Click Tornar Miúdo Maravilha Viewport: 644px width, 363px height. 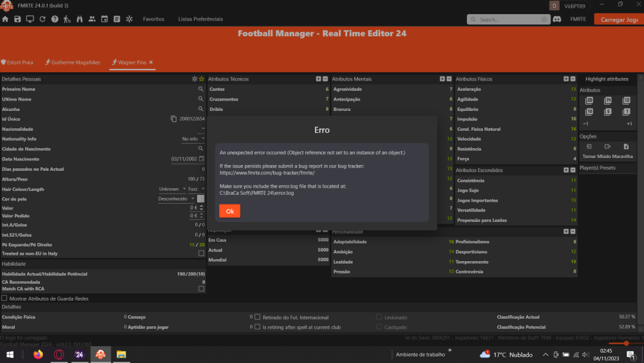607,156
